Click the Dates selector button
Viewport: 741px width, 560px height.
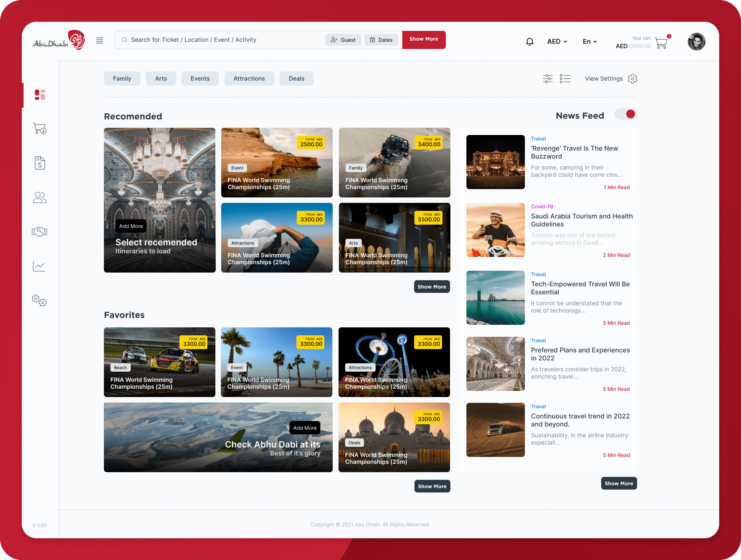coord(381,40)
